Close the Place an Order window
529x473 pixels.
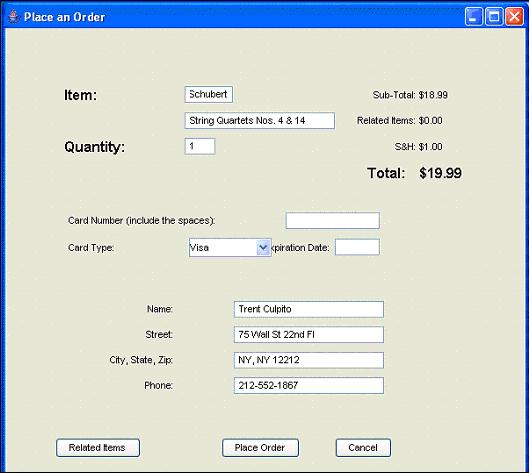[514, 16]
